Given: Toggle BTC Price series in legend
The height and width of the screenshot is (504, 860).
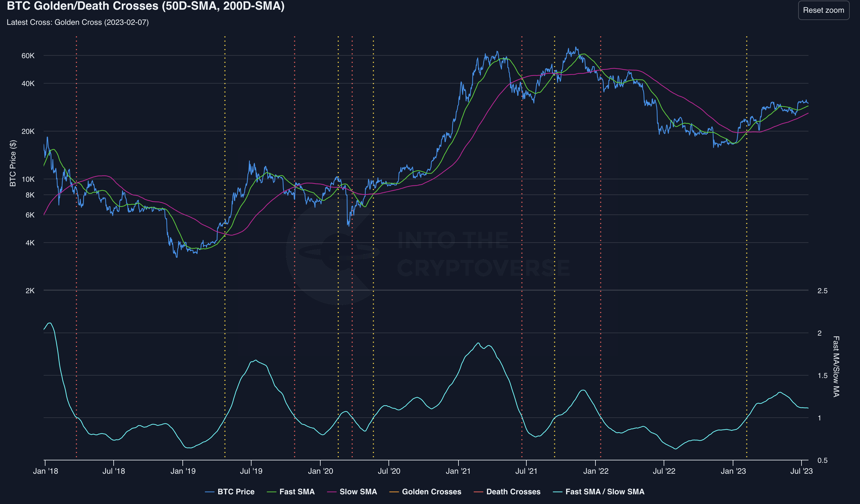Looking at the screenshot, I should coord(236,492).
